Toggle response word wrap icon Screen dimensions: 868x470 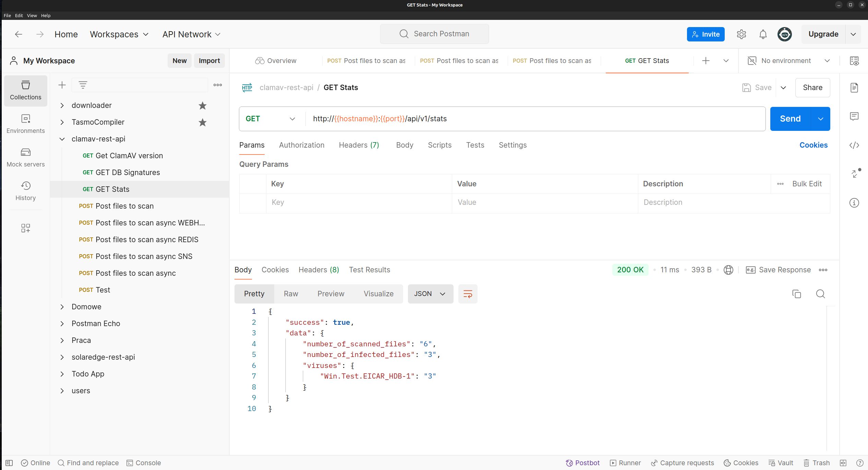(x=468, y=294)
